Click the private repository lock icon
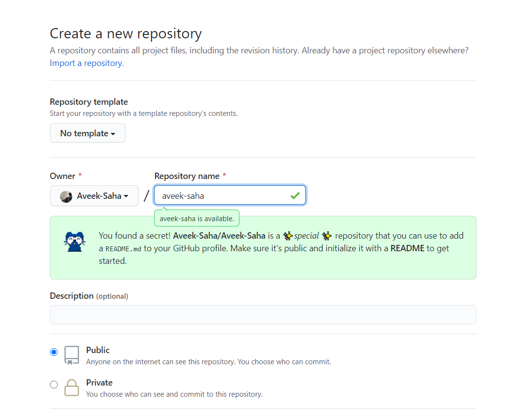This screenshot has height=420, width=506. click(72, 388)
